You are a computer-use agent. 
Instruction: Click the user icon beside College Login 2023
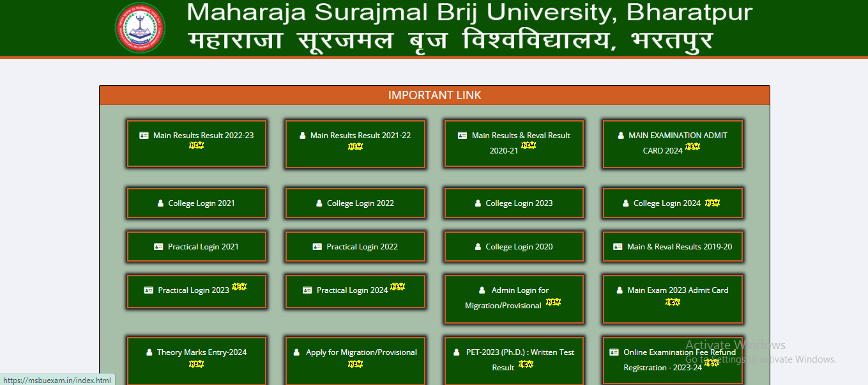click(x=478, y=203)
